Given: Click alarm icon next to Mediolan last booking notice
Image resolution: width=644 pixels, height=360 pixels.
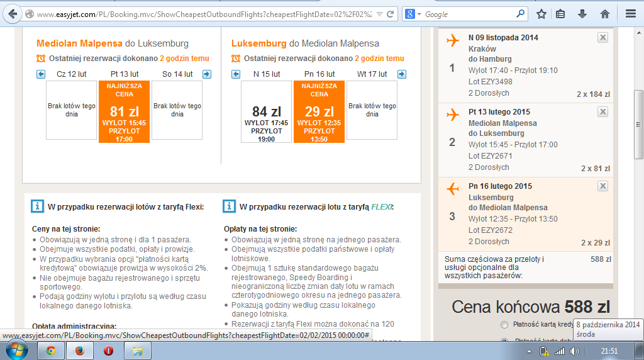Looking at the screenshot, I should [x=41, y=59].
